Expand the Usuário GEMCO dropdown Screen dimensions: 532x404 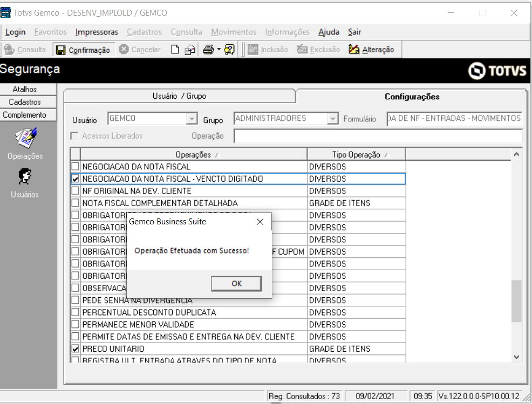pyautogui.click(x=192, y=119)
